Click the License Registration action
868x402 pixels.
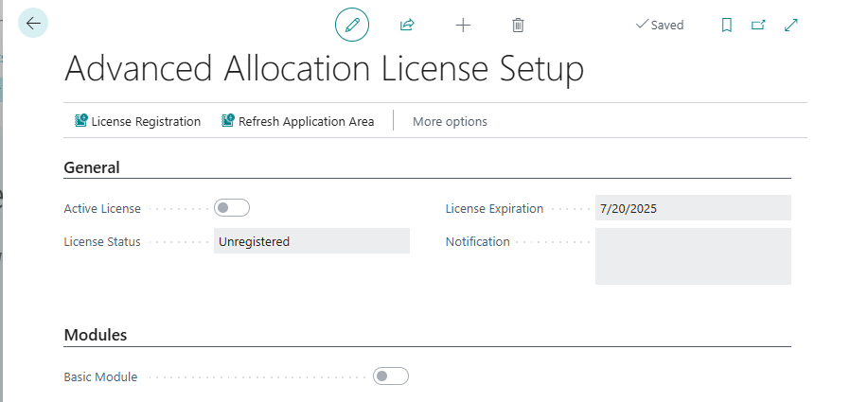click(x=138, y=121)
